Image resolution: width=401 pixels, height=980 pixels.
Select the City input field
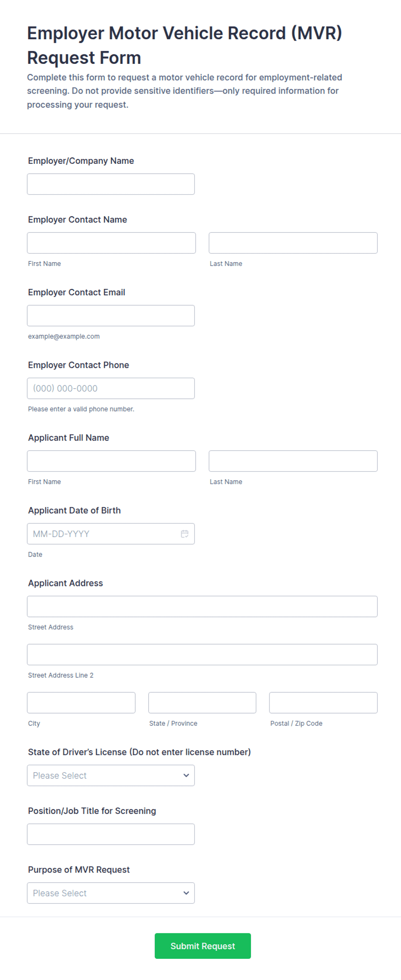coord(81,703)
